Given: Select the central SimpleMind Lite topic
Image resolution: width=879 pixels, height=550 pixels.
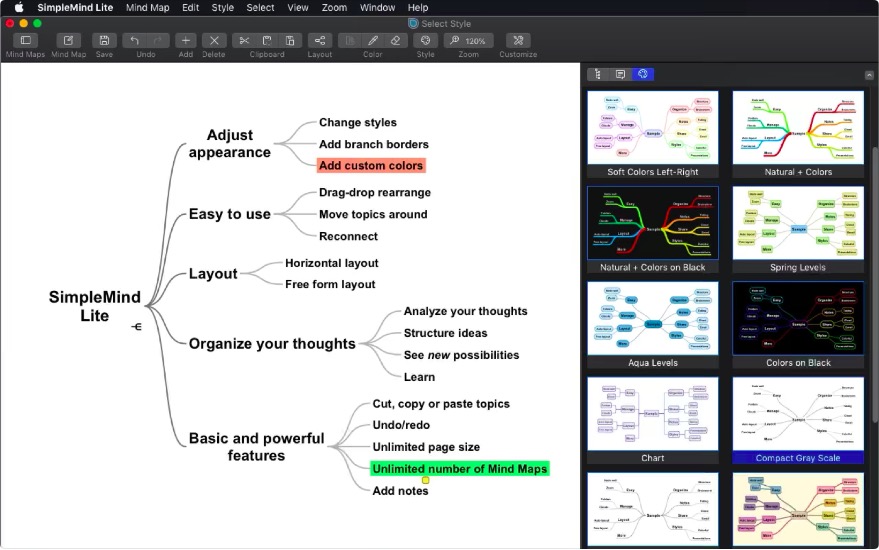Looking at the screenshot, I should click(95, 306).
